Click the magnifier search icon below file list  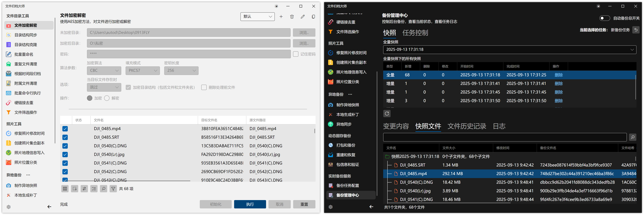click(103, 189)
